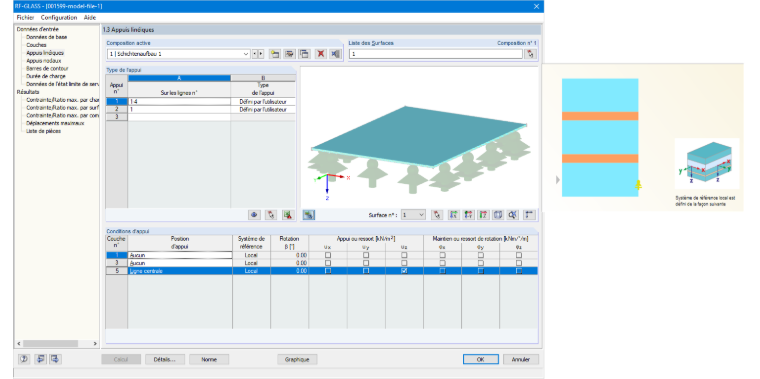Viewport: 760px width, 379px height.
Task: Select Données de base in navigator
Action: pos(47,37)
